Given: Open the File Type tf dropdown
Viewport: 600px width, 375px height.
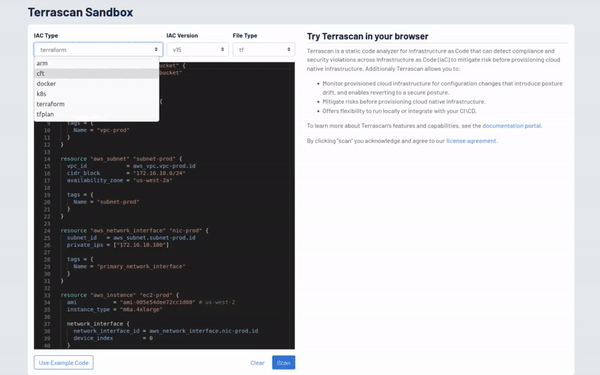Looking at the screenshot, I should pyautogui.click(x=264, y=50).
